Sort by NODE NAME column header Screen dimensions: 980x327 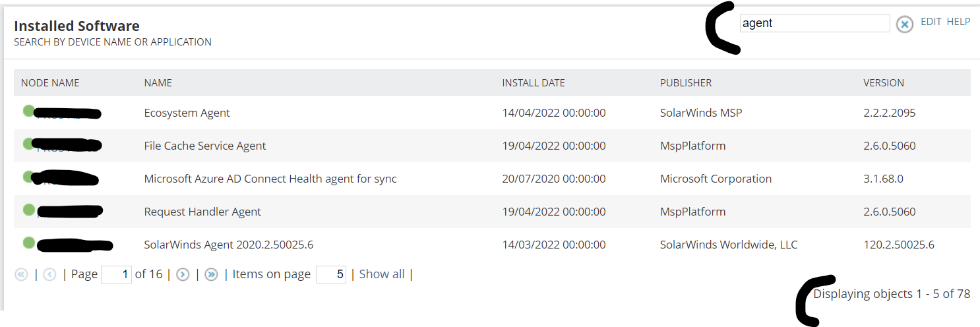tap(50, 83)
